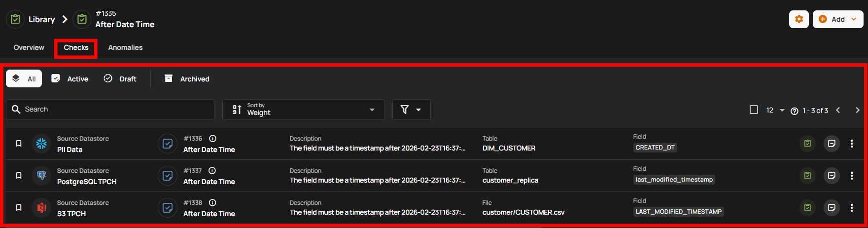Open three-dot menu for customer_replica row
Viewport: 868px width, 228px height.
coord(851,176)
